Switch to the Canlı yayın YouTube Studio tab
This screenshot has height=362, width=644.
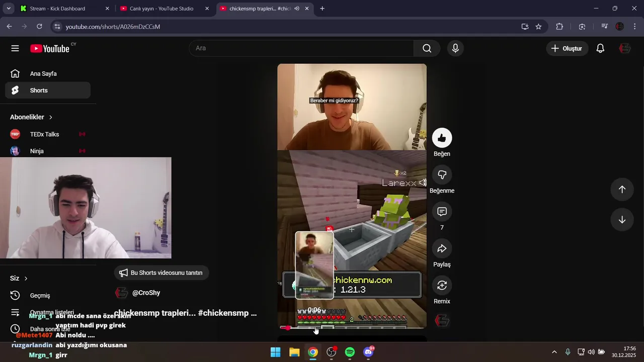pos(165,9)
